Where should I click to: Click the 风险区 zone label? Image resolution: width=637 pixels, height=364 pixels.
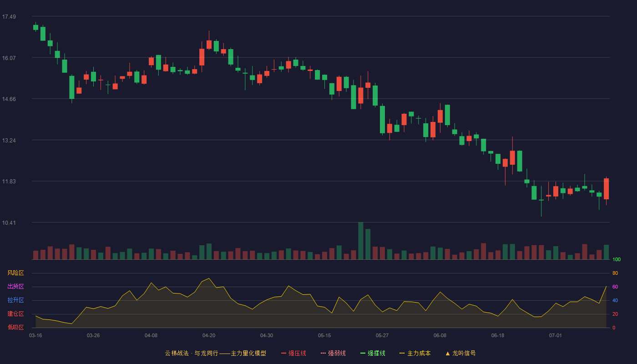(15, 273)
